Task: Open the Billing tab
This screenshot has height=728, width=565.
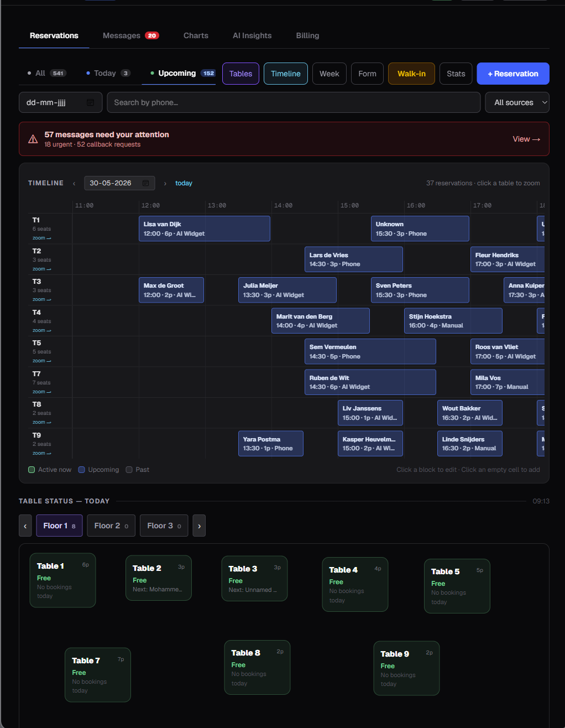Action: 307,35
